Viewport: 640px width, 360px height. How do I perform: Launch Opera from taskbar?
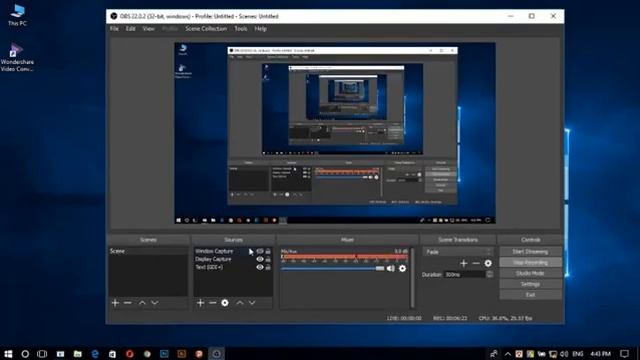tap(130, 354)
